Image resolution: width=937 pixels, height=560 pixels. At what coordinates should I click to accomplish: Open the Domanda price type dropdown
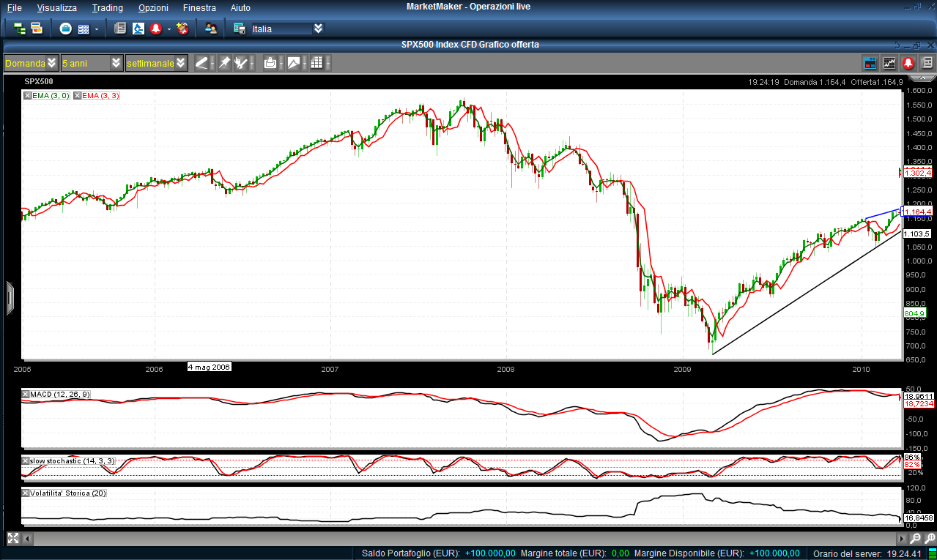[x=51, y=64]
